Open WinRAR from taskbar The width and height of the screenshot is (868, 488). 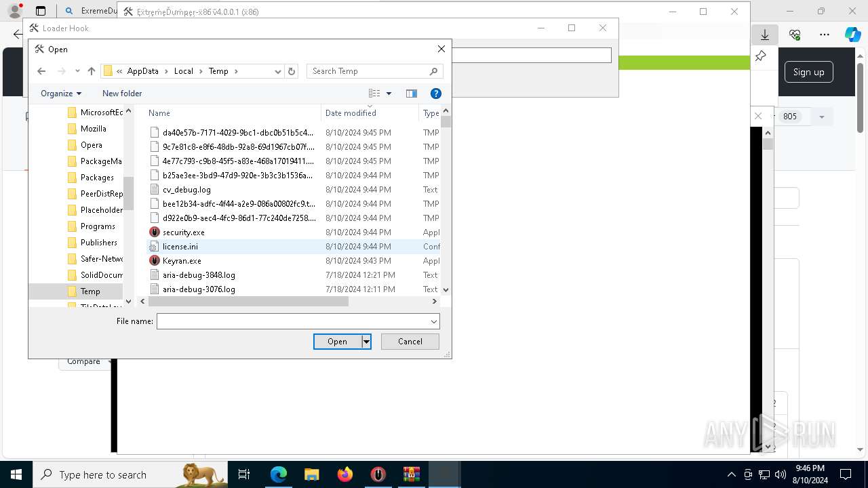click(x=412, y=474)
